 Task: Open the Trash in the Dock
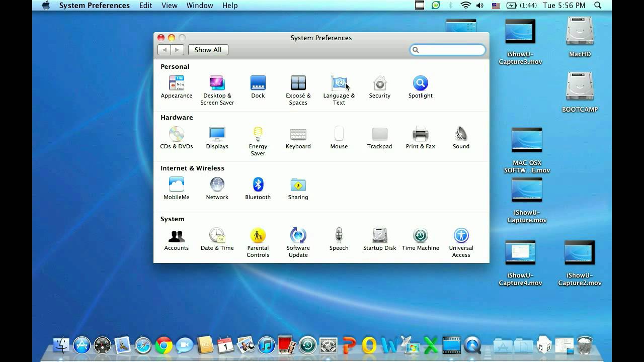585,345
